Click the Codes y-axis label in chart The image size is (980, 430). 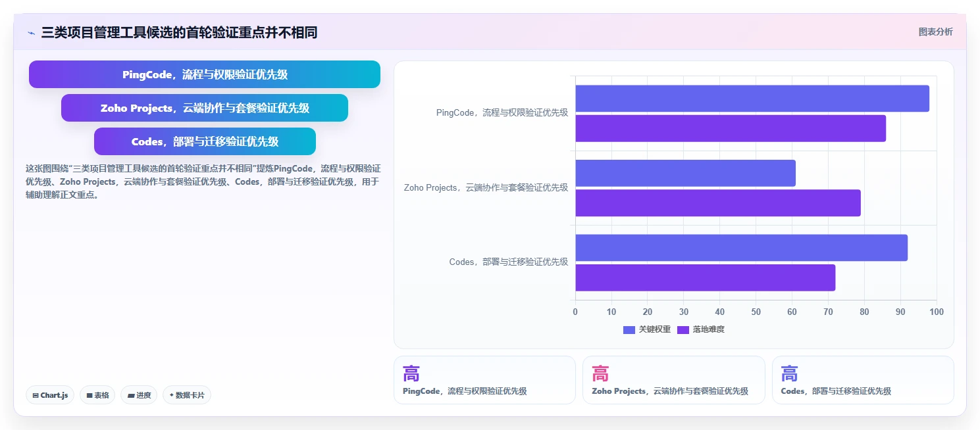pos(509,262)
